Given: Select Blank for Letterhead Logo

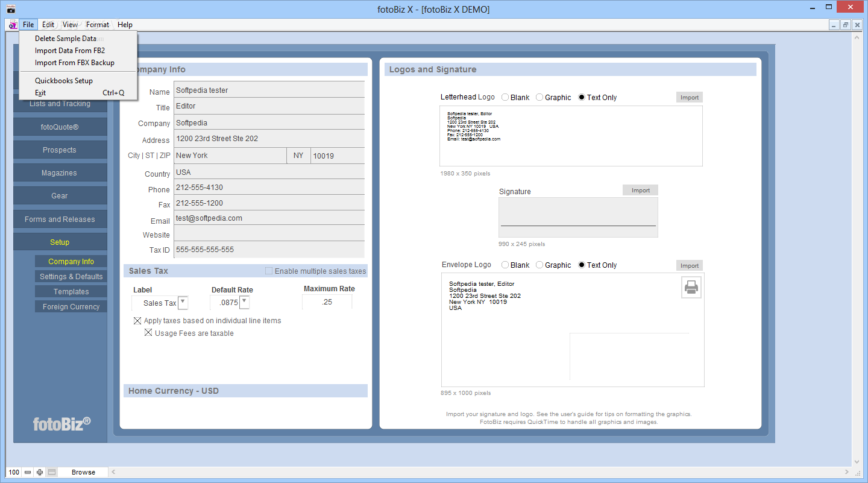Looking at the screenshot, I should [505, 97].
